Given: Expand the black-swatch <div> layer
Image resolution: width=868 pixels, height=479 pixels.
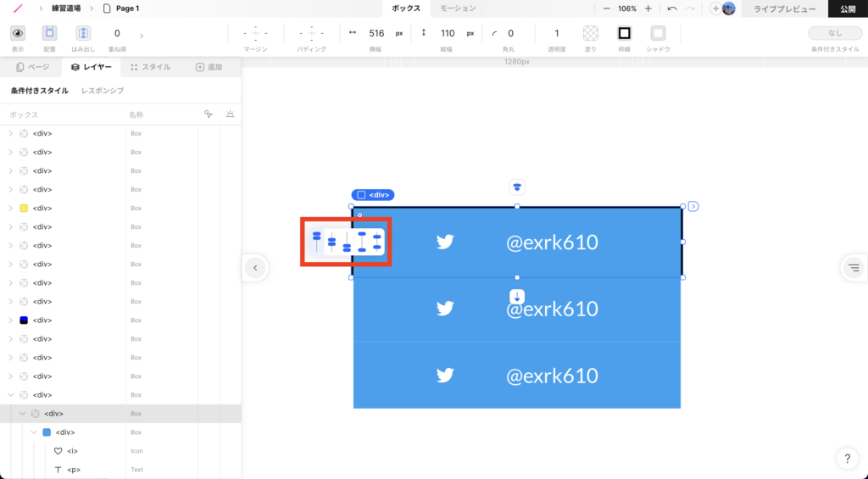Looking at the screenshot, I should tap(10, 320).
